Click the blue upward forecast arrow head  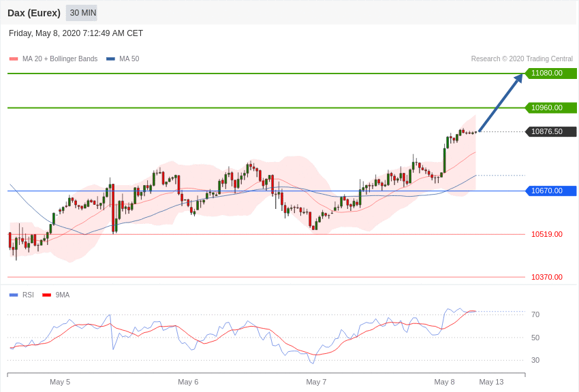[518, 78]
